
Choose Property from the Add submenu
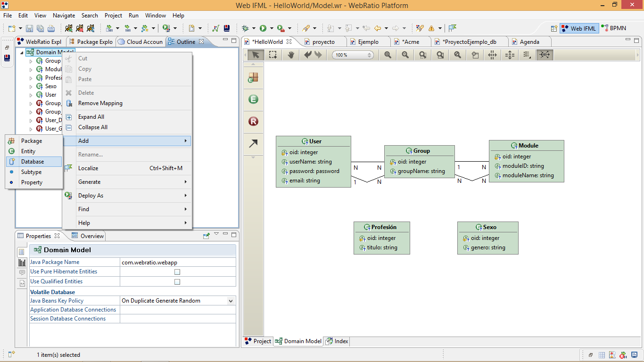pos(34,182)
